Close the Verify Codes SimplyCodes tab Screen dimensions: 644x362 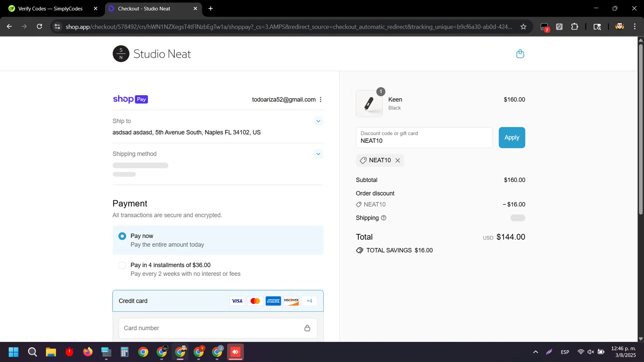[x=95, y=9]
